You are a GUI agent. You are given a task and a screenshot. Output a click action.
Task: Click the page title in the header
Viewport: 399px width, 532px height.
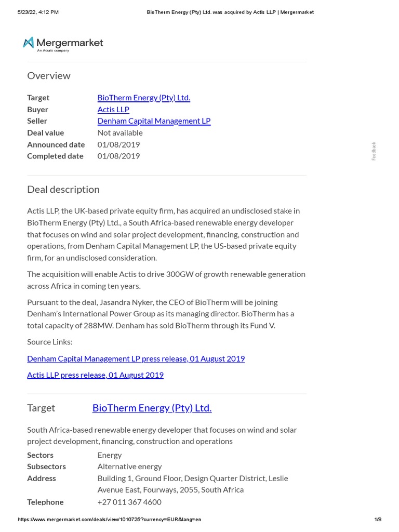pos(230,12)
